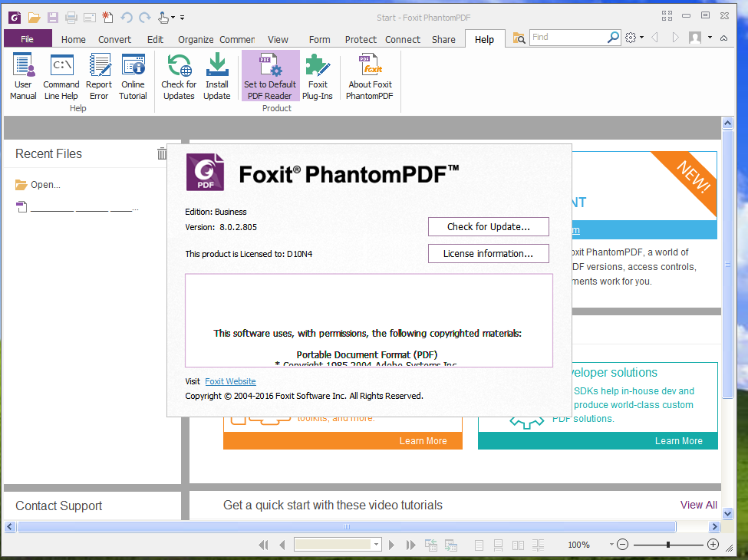
Task: Click the email envelope icon in quick toolbar
Action: pos(90,18)
